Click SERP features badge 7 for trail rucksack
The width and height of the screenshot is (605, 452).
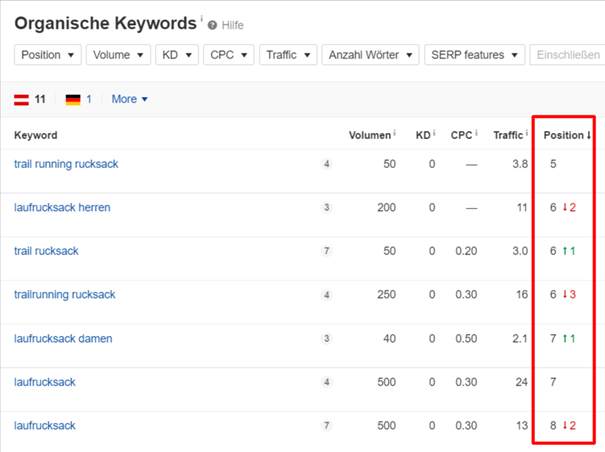(x=326, y=251)
